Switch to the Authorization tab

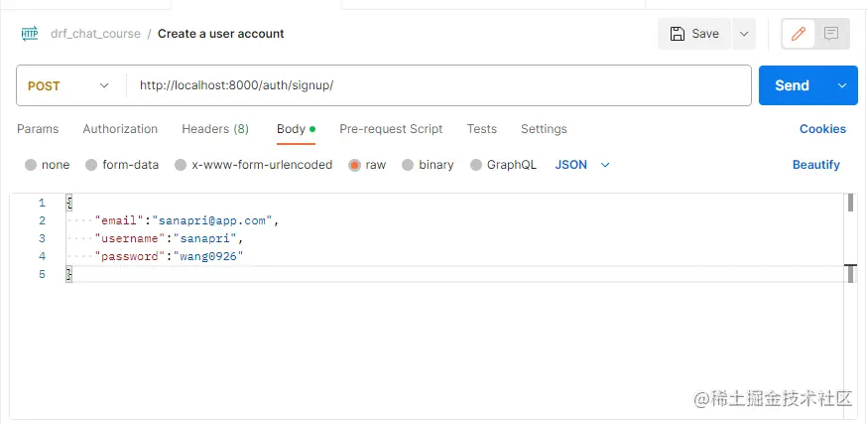click(x=120, y=129)
